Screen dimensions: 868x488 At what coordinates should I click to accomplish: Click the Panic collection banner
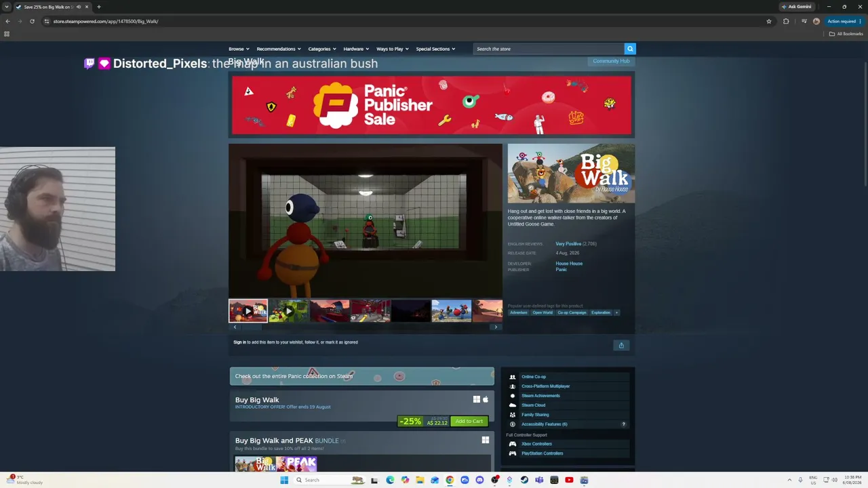362,376
